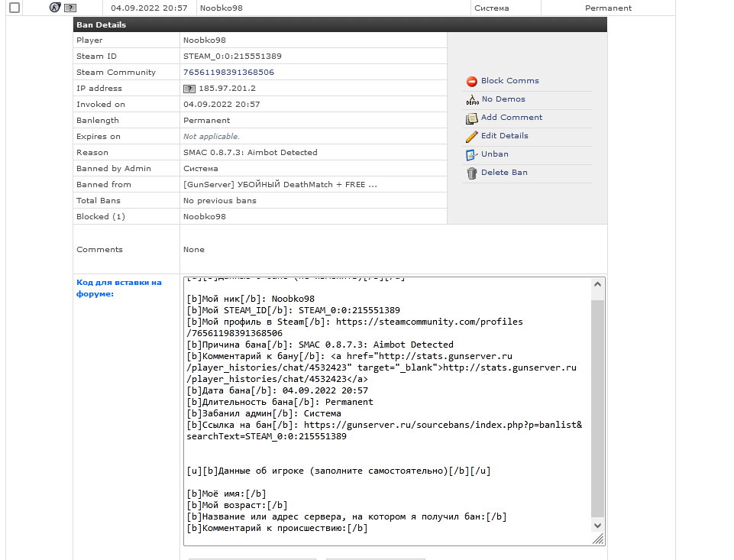Click the Delete Ban trash icon

(471, 173)
